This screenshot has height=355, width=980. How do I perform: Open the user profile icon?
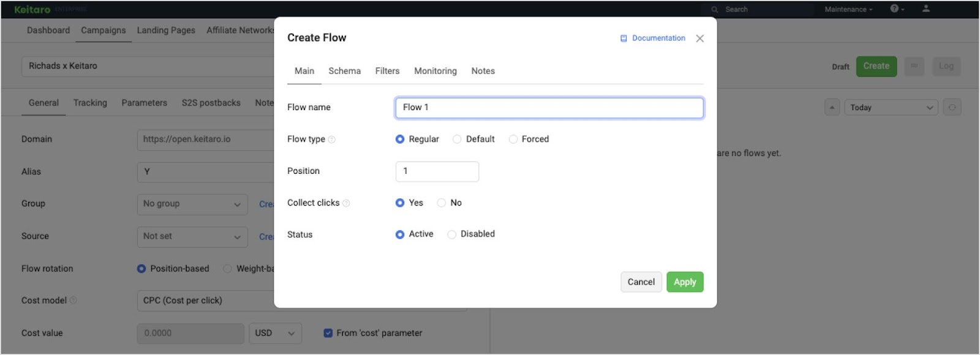click(926, 9)
